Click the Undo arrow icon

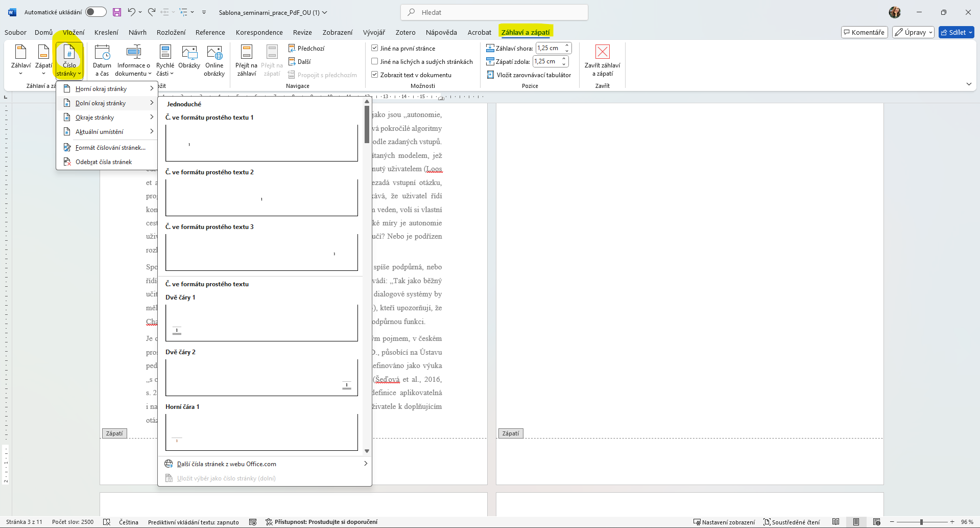click(x=131, y=12)
